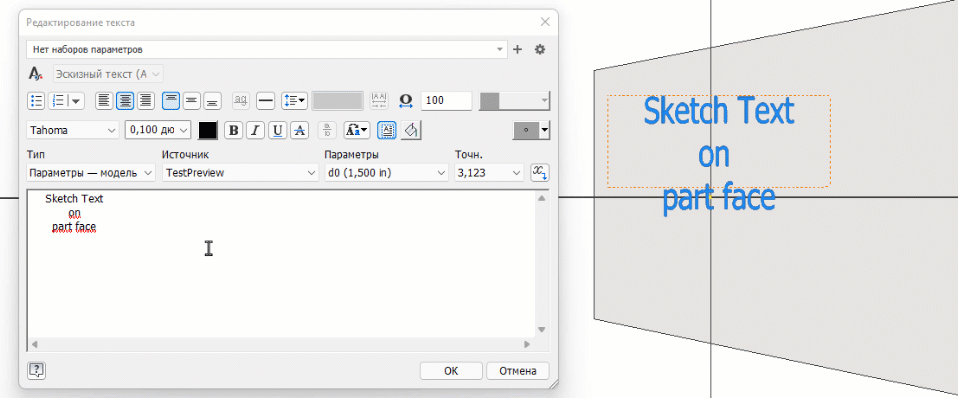
Task: Open the black text color swatch
Action: (x=208, y=130)
